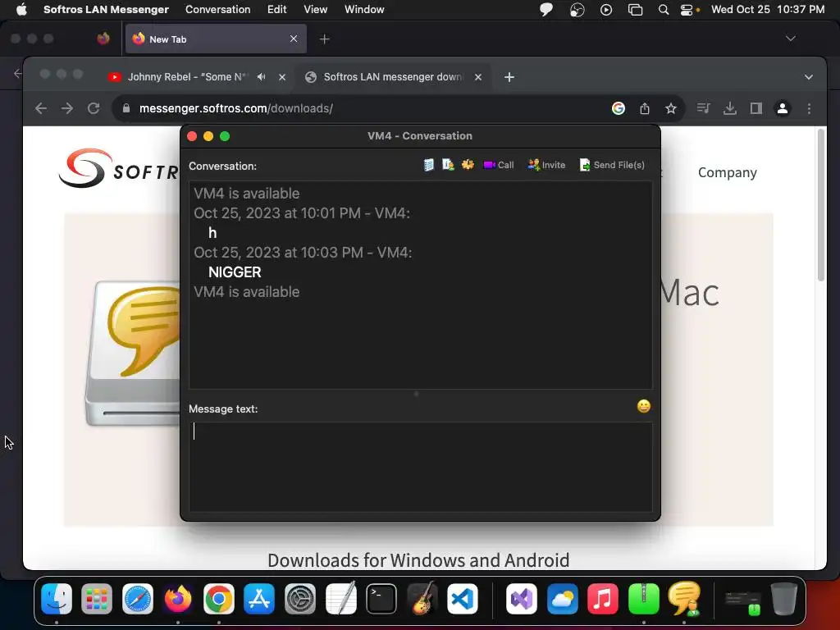Open Visual Studio Code from the Dock
The width and height of the screenshot is (840, 630).
[463, 599]
